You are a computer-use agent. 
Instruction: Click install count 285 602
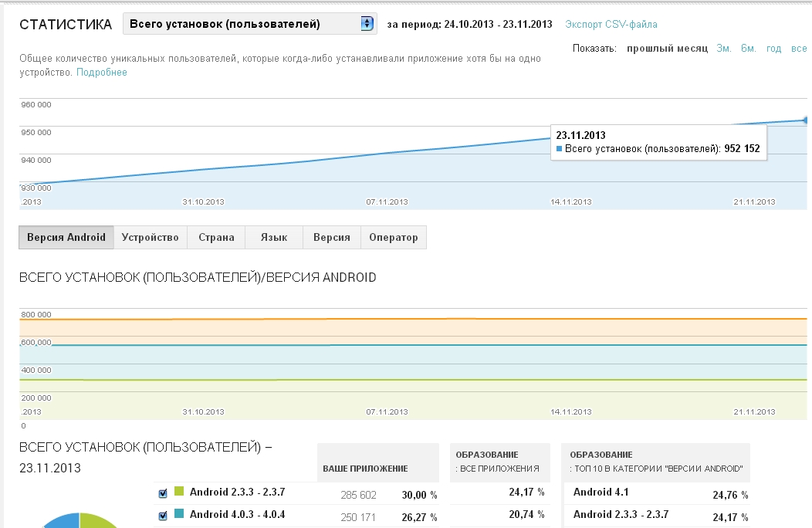point(358,495)
